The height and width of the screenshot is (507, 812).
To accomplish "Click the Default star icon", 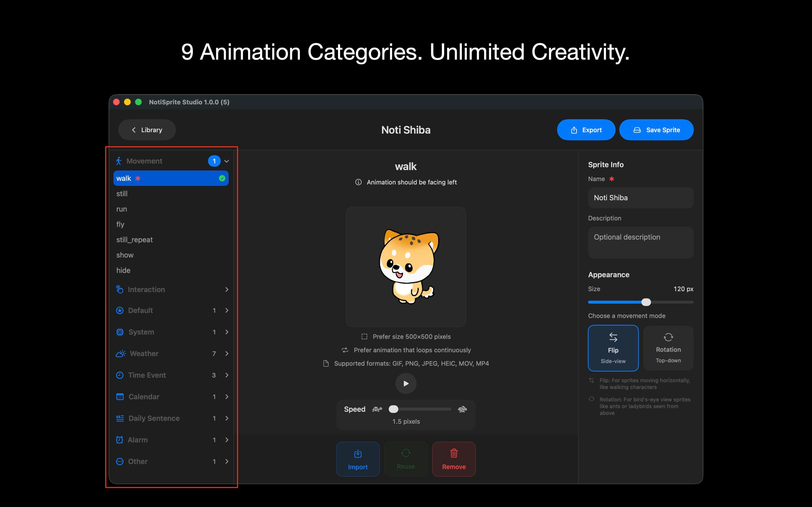I will point(120,310).
